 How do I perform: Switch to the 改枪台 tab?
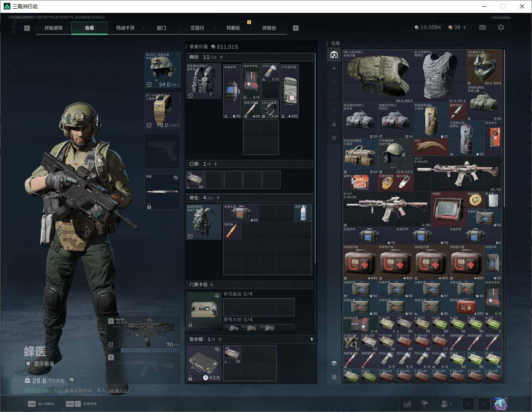(269, 28)
